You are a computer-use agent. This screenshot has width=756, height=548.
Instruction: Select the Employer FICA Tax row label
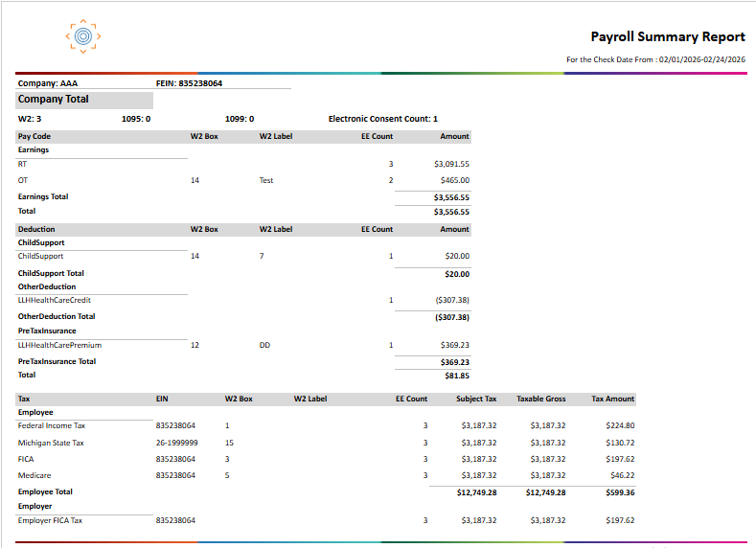(x=50, y=520)
